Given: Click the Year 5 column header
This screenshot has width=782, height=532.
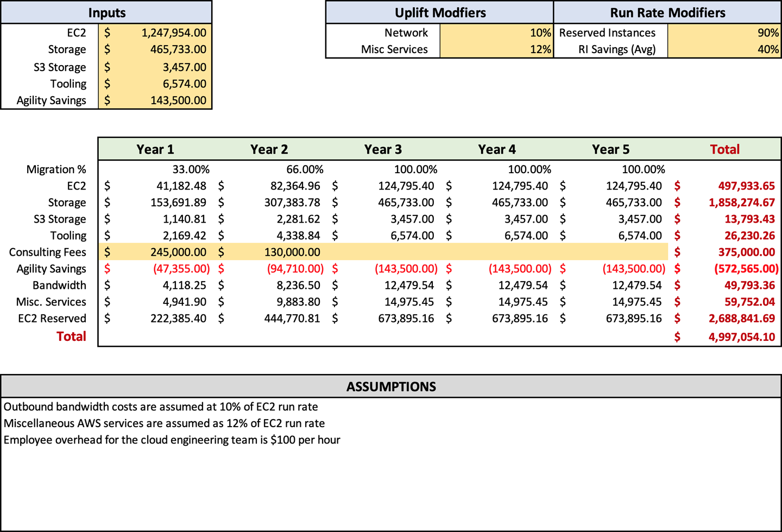Looking at the screenshot, I should click(611, 149).
